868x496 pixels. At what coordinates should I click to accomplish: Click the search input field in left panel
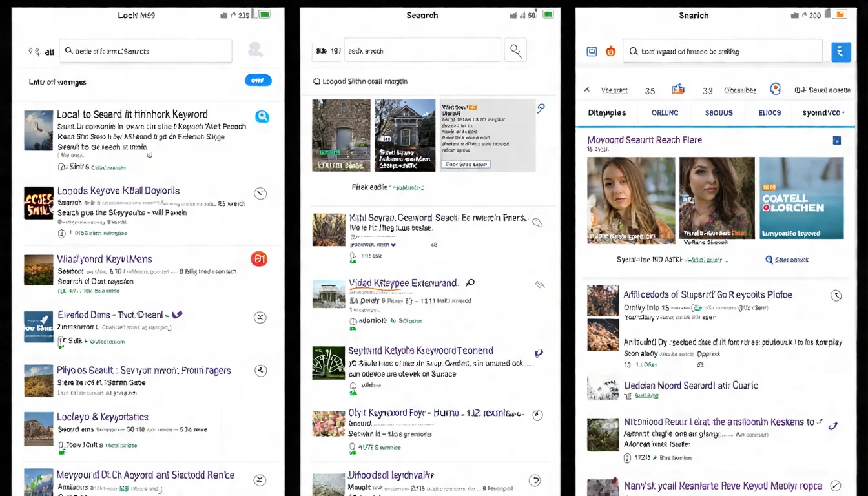click(x=145, y=51)
